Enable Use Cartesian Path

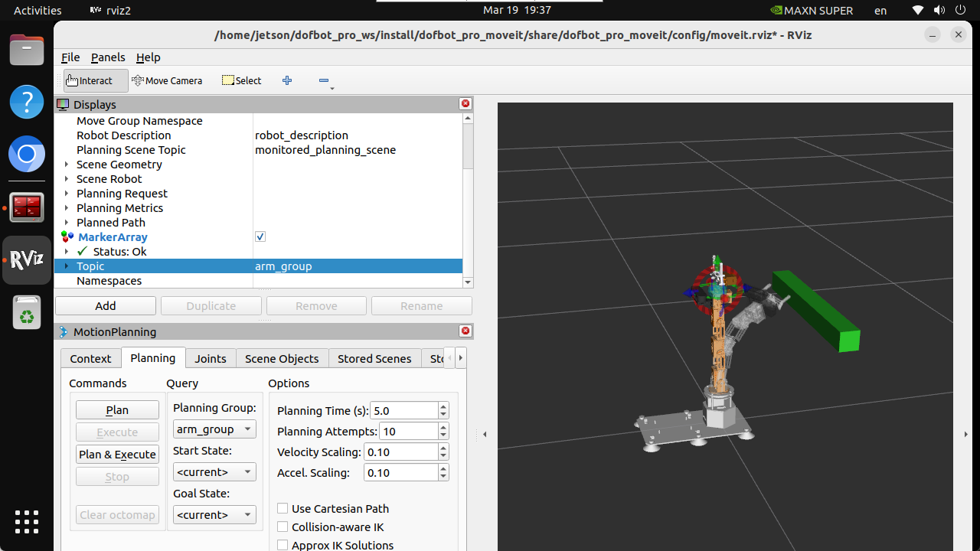coord(283,509)
